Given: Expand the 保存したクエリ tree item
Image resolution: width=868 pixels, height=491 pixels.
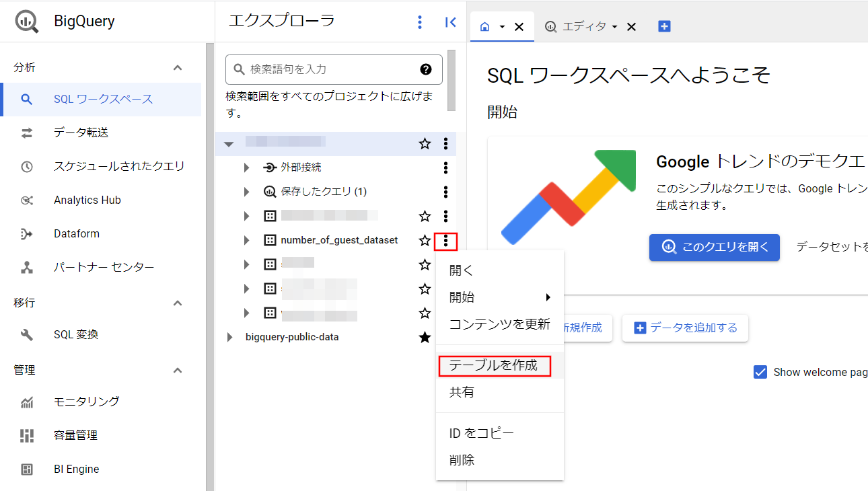Looking at the screenshot, I should 246,191.
